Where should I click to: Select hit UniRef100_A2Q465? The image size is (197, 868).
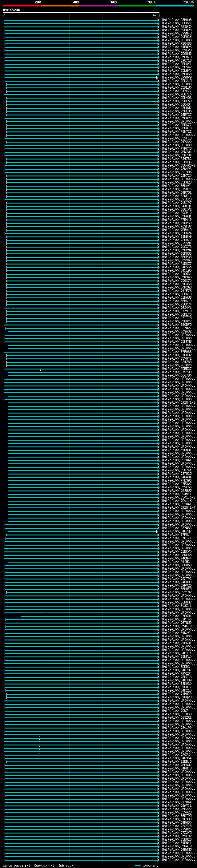click(177, 43)
